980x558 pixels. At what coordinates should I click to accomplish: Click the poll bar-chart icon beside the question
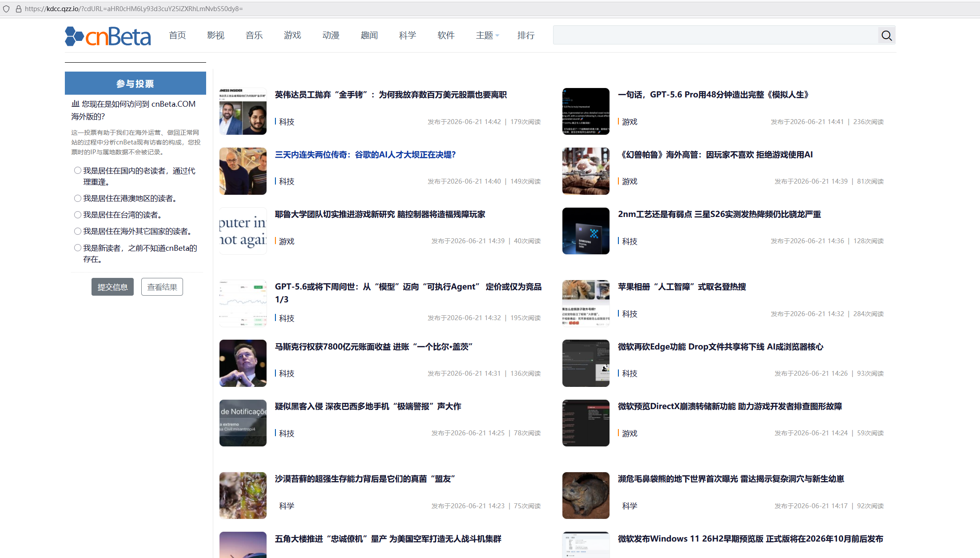(76, 104)
